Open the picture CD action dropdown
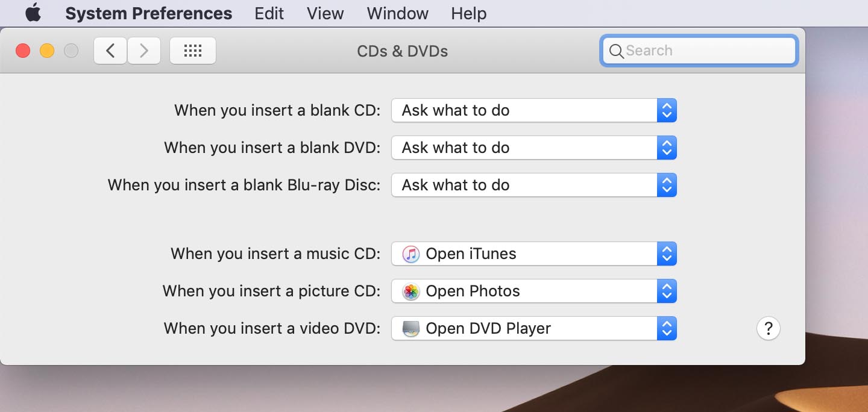Image resolution: width=868 pixels, height=412 pixels. (534, 291)
